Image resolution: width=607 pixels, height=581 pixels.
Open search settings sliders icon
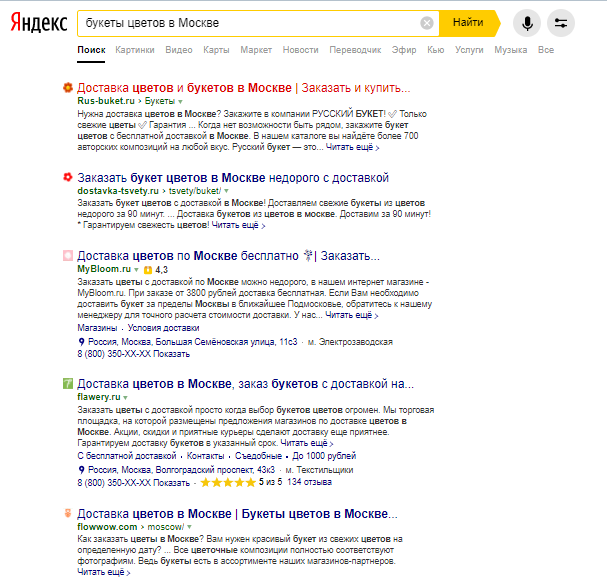[x=561, y=23]
